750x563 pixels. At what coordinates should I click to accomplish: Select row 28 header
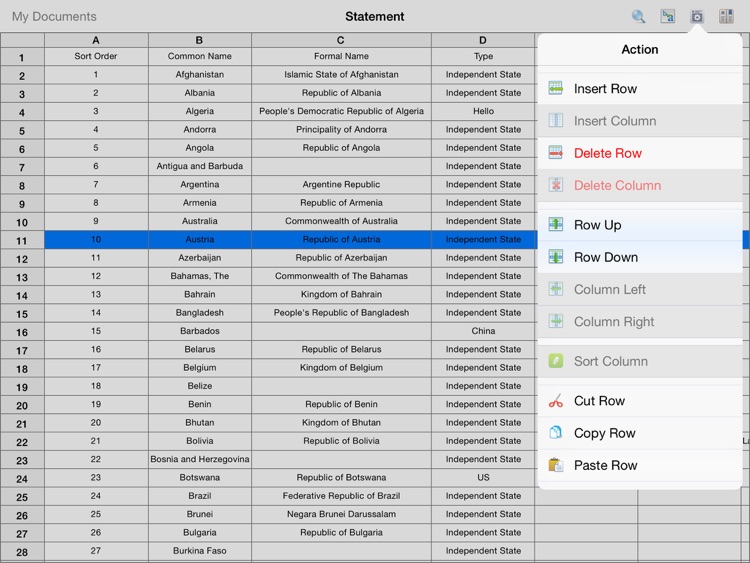coord(22,552)
